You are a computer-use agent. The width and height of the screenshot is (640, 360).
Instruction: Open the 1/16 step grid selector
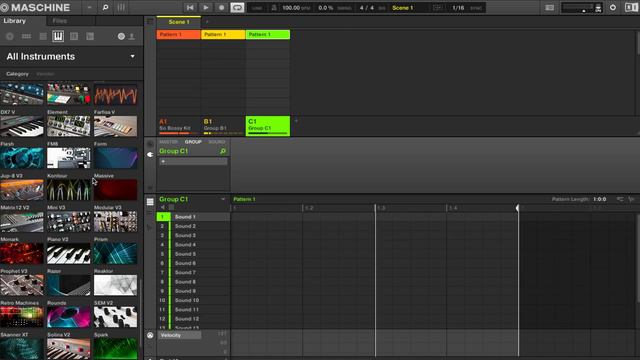pos(458,8)
